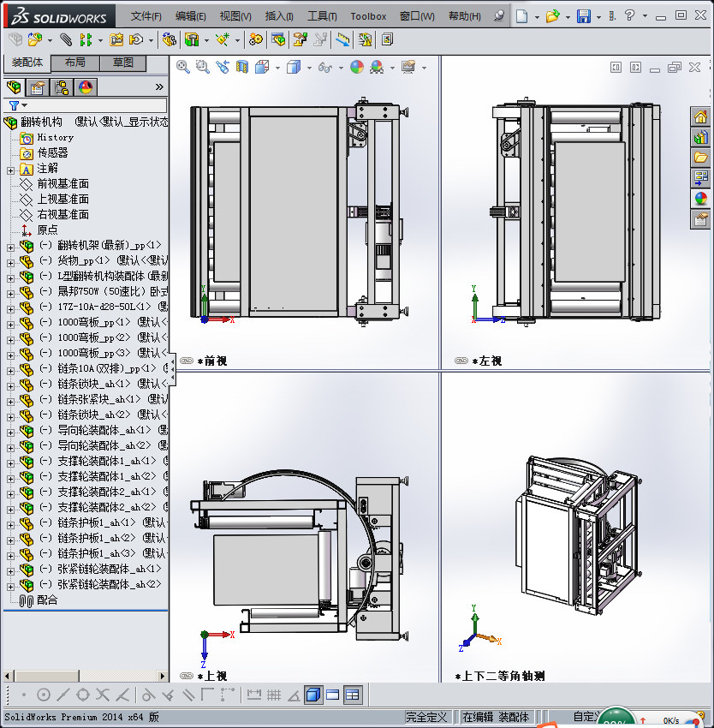Open the Display Style dropdown arrow
The height and width of the screenshot is (728, 714).
click(x=309, y=69)
